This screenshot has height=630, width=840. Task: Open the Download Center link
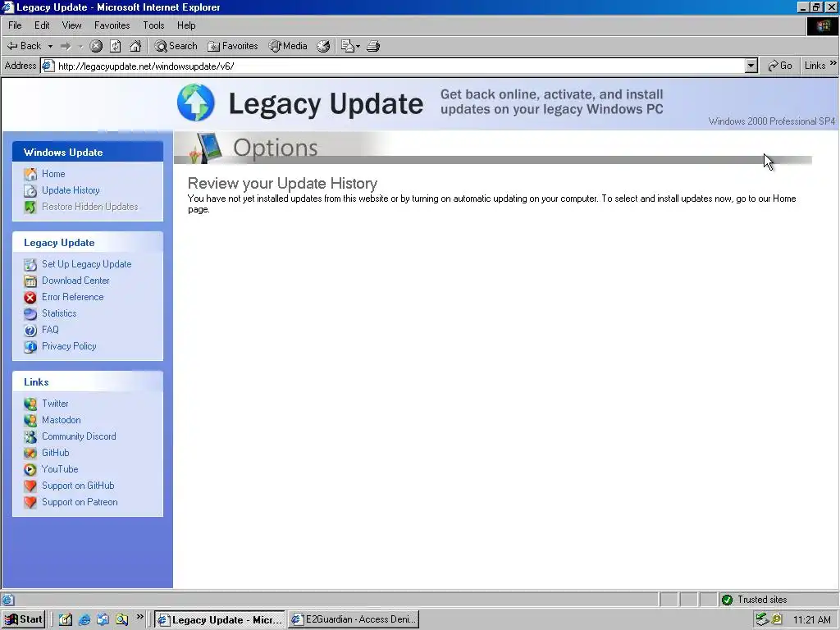[x=75, y=281]
